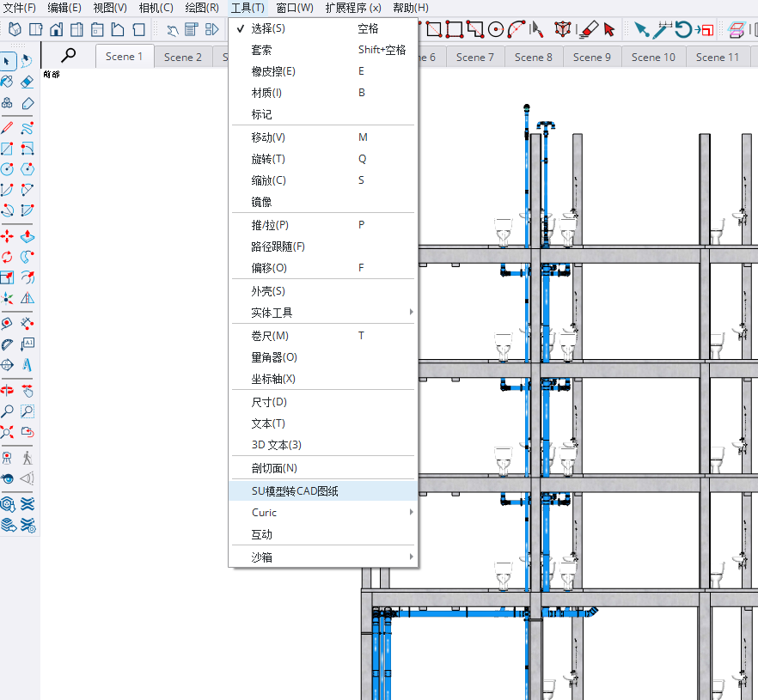Open the 相机(C) camera menu
Viewport: 758px width, 700px height.
coord(156,8)
